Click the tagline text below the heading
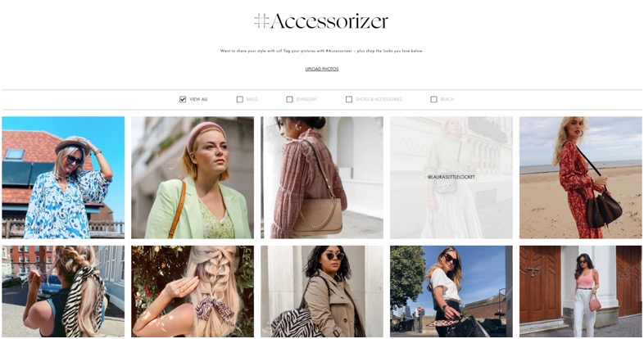Image resolution: width=644 pixels, height=339 pixels. click(x=321, y=51)
